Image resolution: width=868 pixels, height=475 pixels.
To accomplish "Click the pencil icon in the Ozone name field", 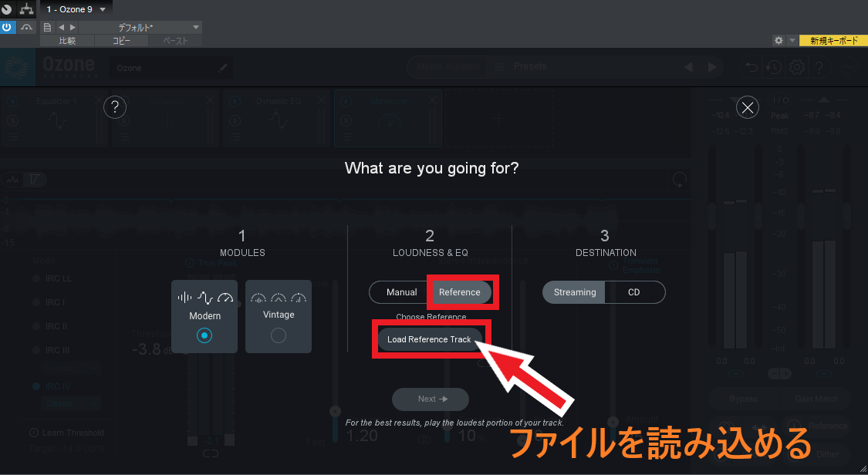I will coord(222,68).
